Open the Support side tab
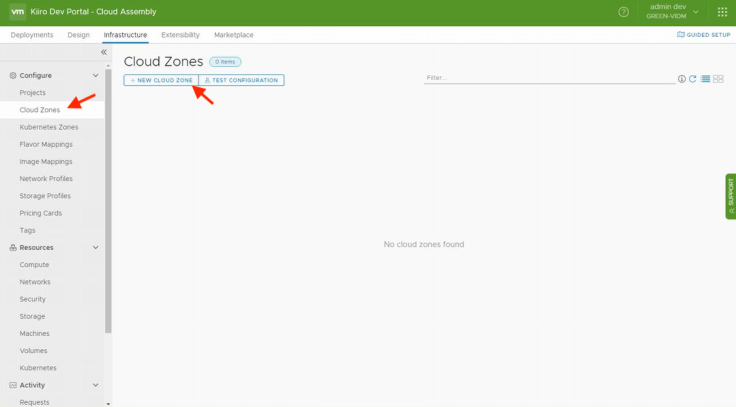The image size is (736, 407). (x=730, y=196)
